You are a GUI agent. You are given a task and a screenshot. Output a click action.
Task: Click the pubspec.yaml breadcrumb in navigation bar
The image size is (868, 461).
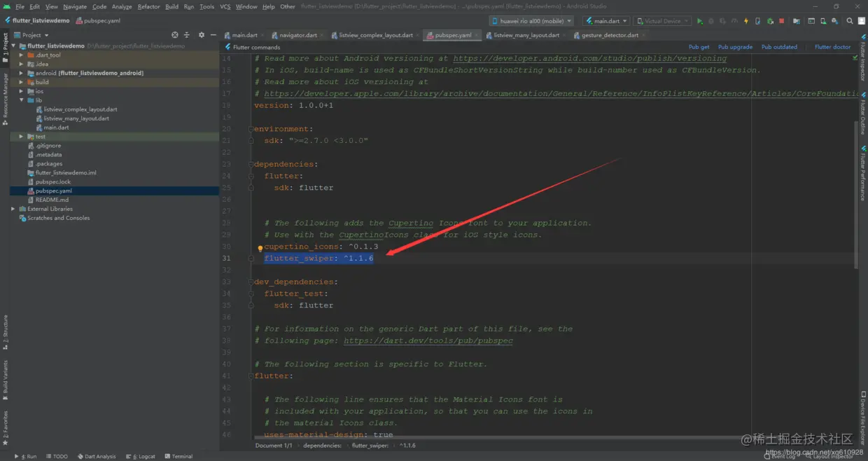[x=97, y=20]
